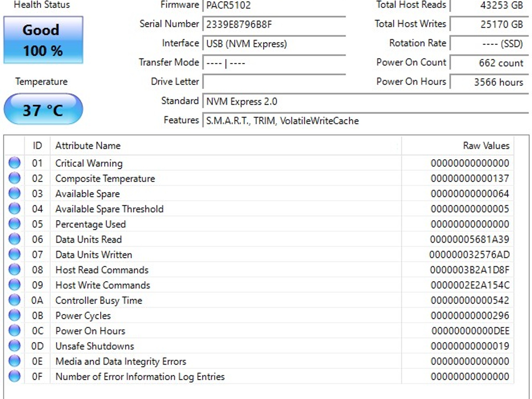Select the Available Spare attribute name in row 03
The height and width of the screenshot is (399, 532).
pos(88,194)
